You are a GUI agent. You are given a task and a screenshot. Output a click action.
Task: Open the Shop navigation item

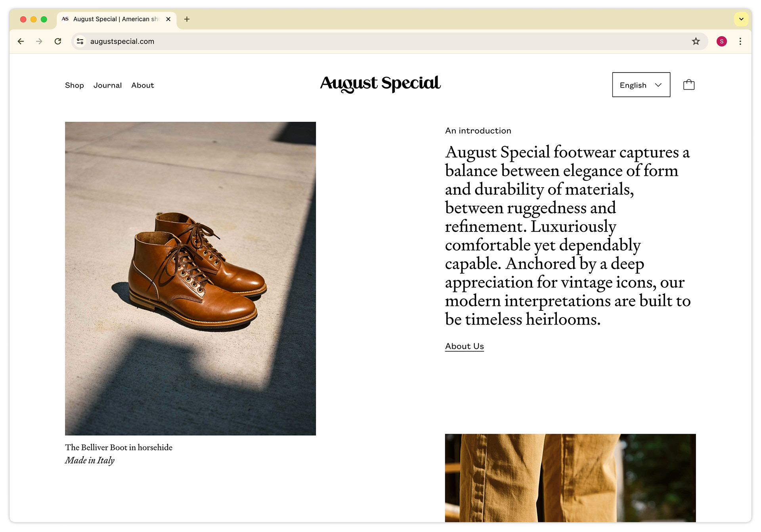[x=75, y=85]
